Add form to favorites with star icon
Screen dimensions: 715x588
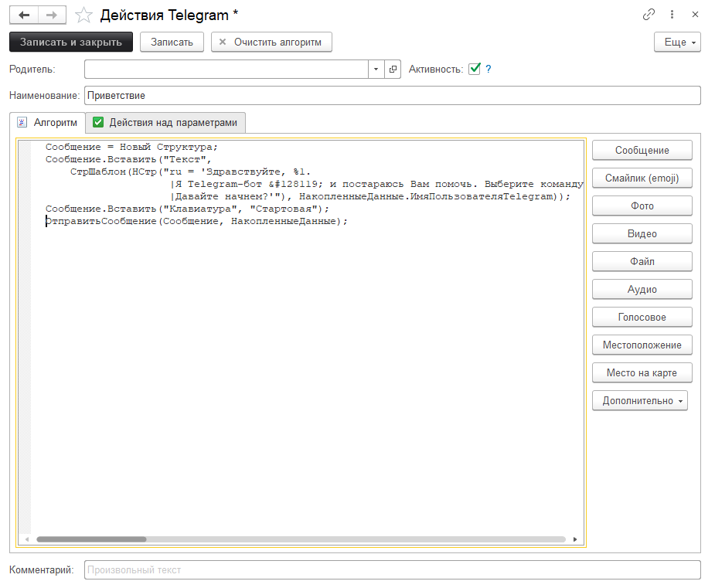tap(84, 15)
